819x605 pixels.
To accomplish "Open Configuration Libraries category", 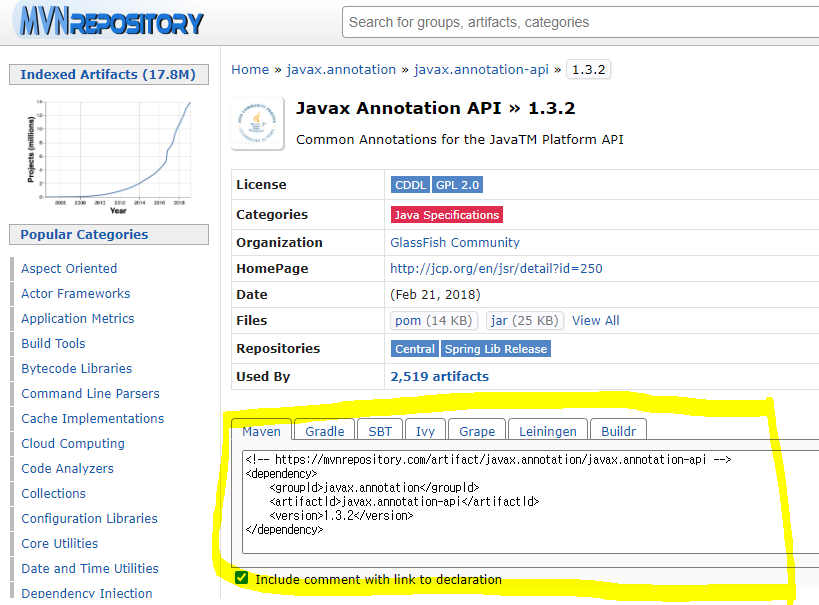I will click(x=89, y=519).
